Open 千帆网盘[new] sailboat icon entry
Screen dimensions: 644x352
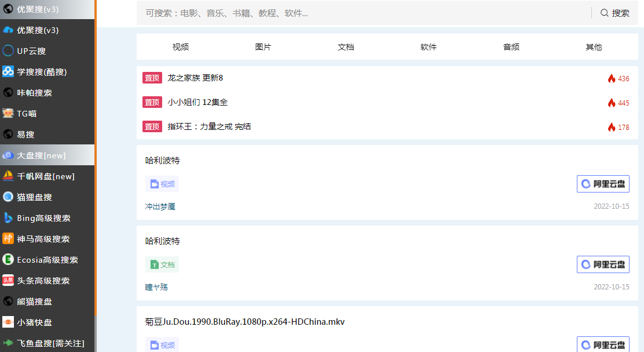(x=47, y=176)
